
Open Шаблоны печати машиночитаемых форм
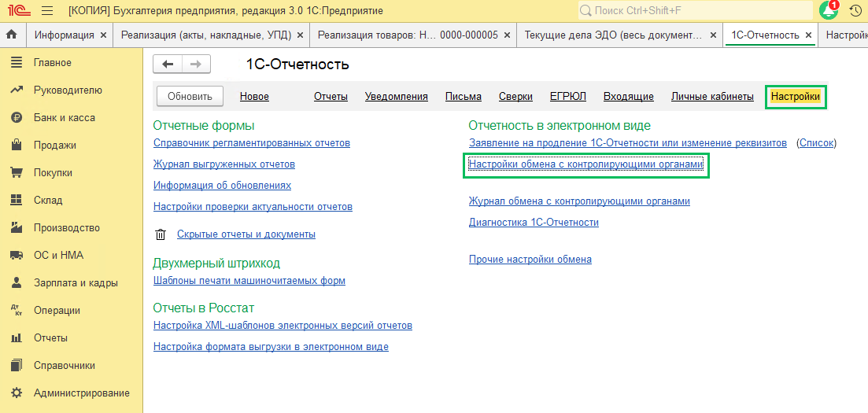[x=249, y=281]
